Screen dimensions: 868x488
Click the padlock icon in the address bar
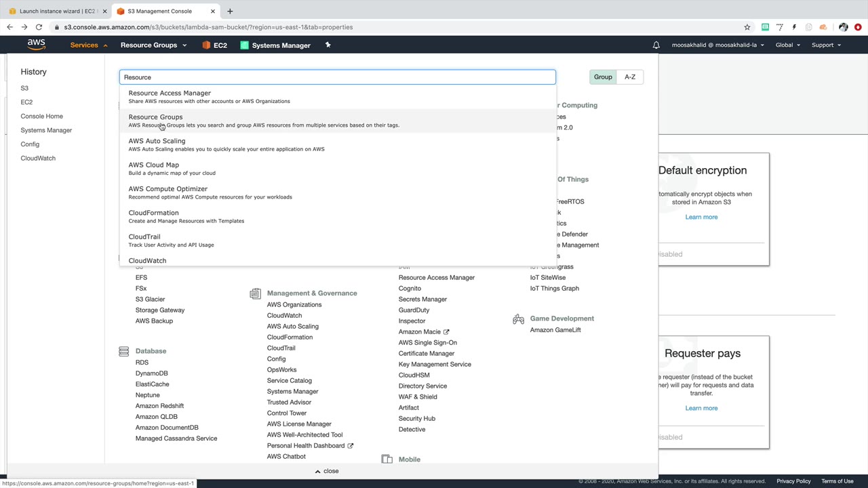click(58, 27)
